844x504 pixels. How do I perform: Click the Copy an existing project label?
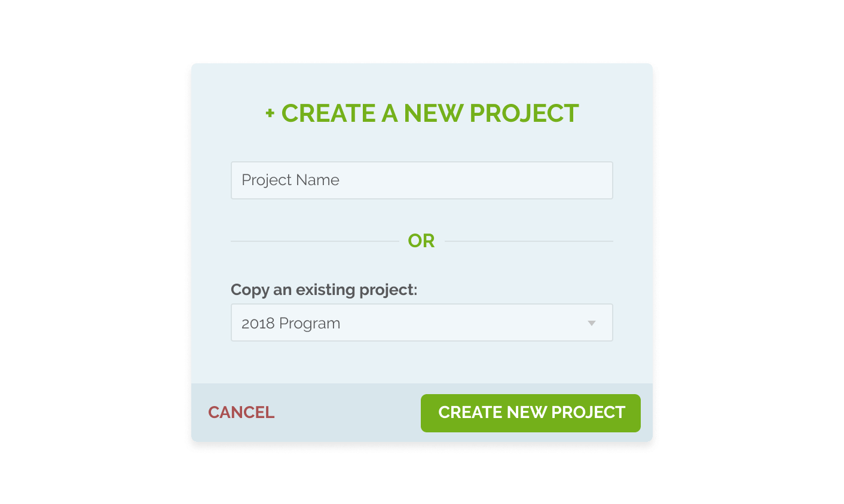324,290
